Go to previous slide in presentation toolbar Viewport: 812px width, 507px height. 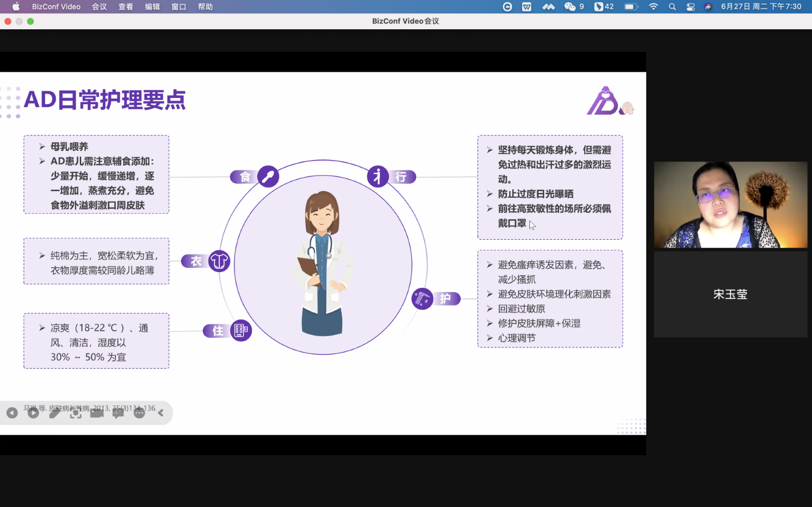point(12,413)
